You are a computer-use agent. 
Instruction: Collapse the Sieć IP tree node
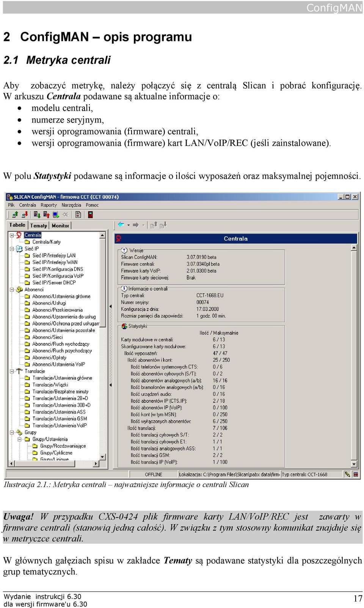coord(12,249)
